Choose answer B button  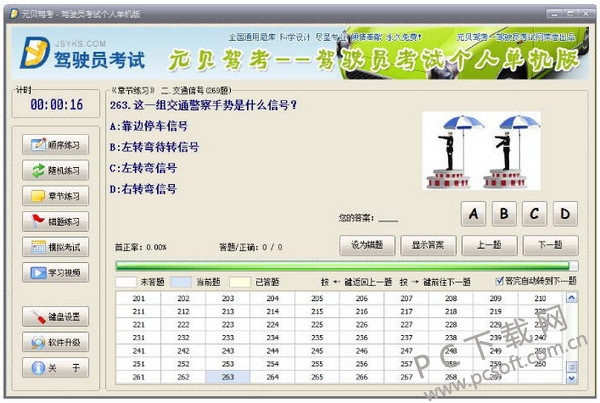coord(504,214)
